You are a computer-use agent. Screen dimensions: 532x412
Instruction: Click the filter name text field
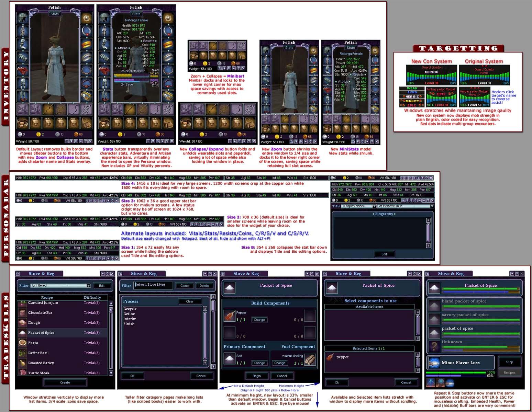pos(153,285)
